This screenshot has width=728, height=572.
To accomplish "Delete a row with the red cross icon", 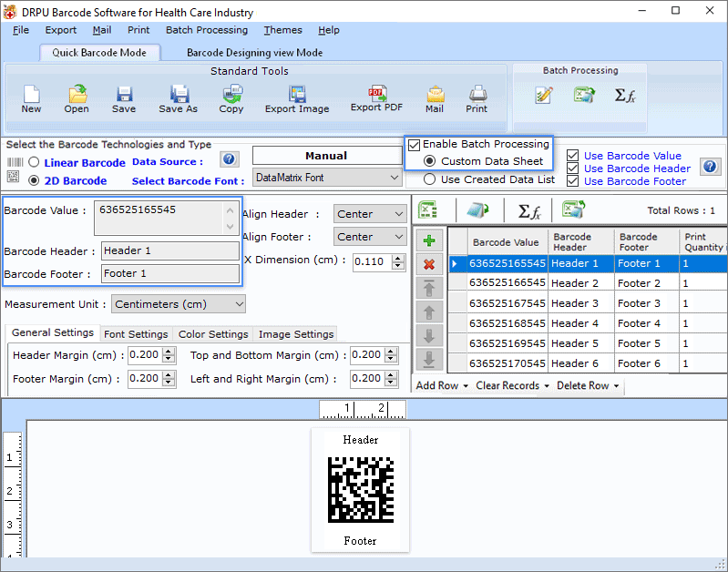I will coord(429,265).
